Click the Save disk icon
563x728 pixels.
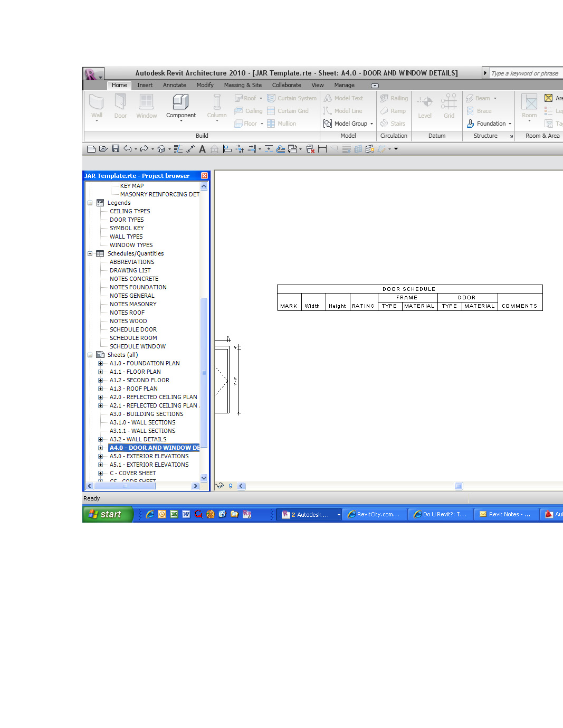pos(116,149)
